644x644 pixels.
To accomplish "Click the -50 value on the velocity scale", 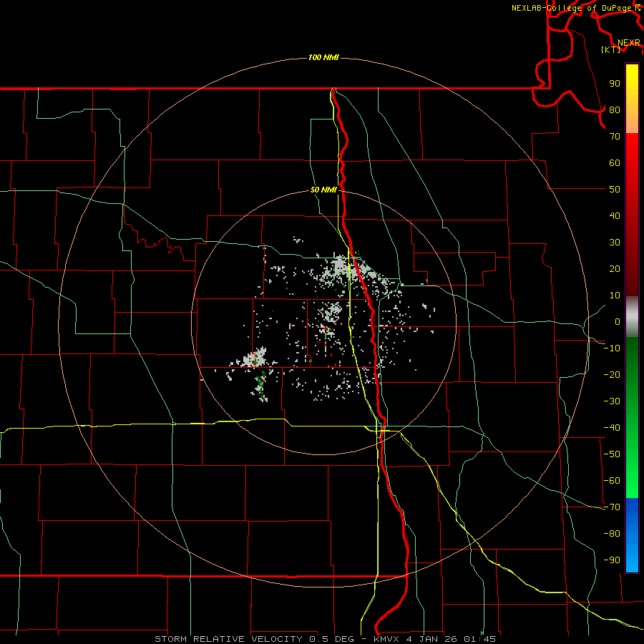I will click(612, 454).
